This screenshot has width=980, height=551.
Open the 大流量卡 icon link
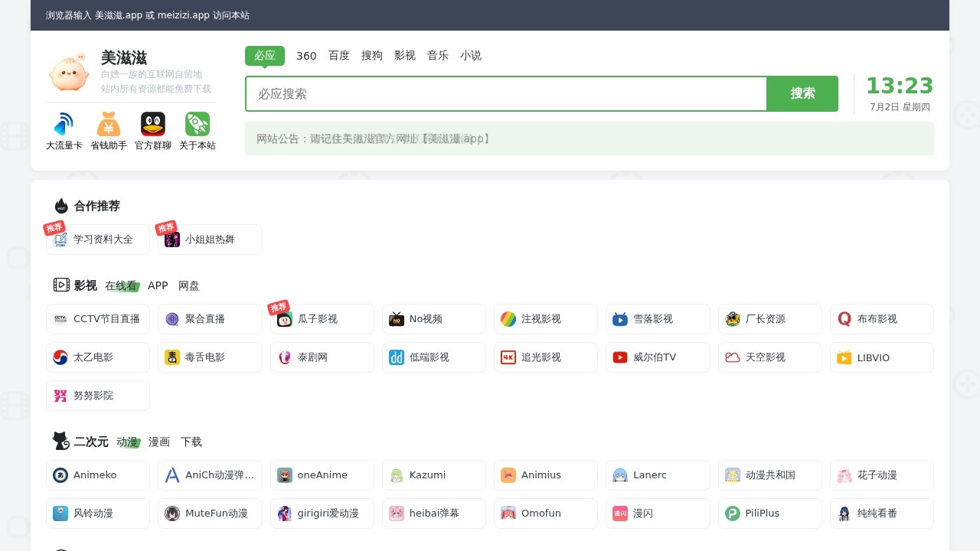(x=64, y=131)
